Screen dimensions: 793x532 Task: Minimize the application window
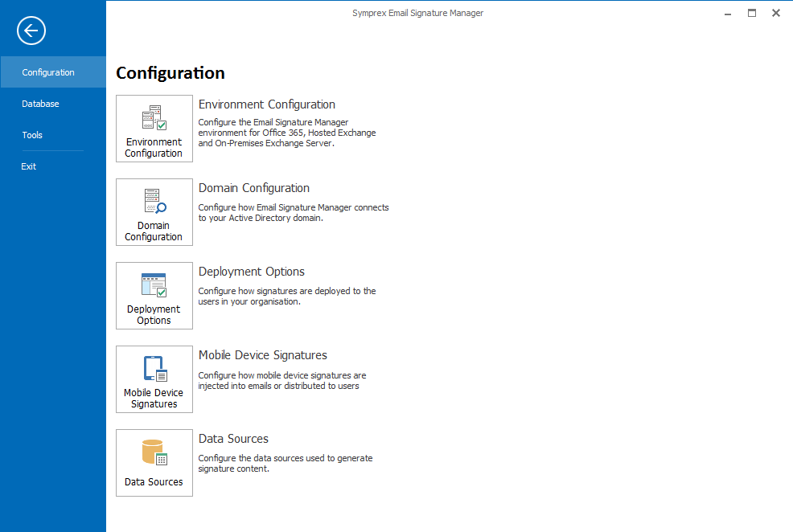pos(728,14)
